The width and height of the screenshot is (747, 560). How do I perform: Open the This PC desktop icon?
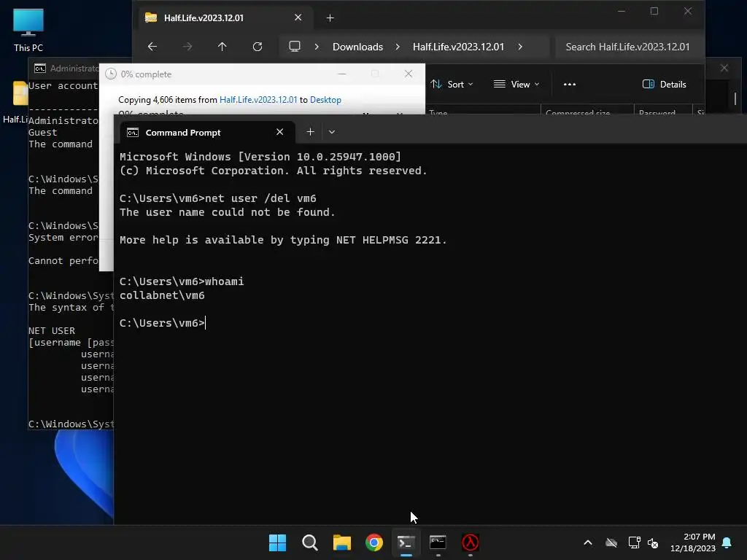point(28,30)
